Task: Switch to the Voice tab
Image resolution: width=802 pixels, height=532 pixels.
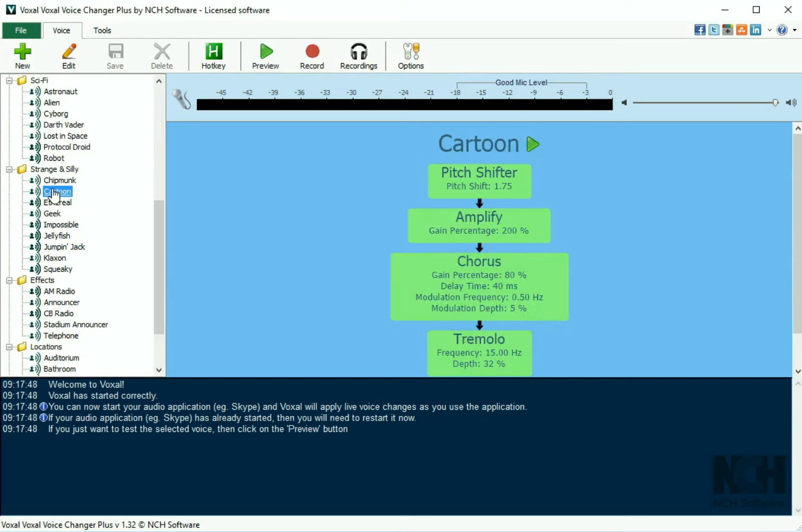Action: point(62,31)
